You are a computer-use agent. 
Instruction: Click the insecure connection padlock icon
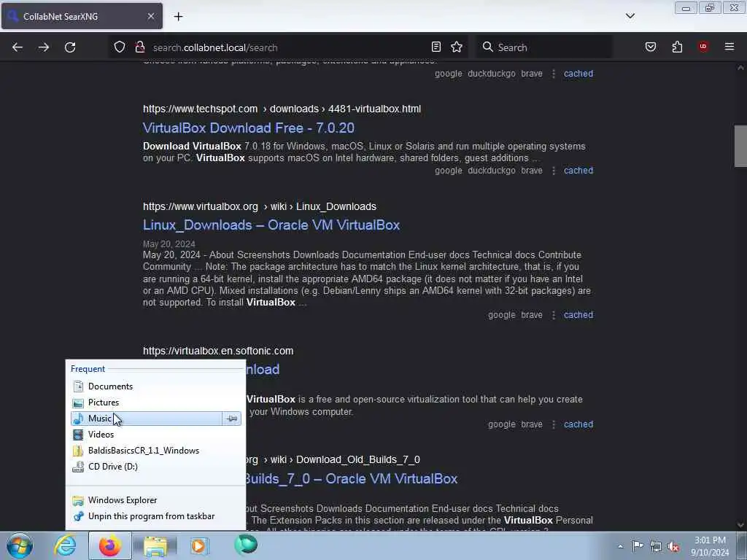[x=139, y=47]
